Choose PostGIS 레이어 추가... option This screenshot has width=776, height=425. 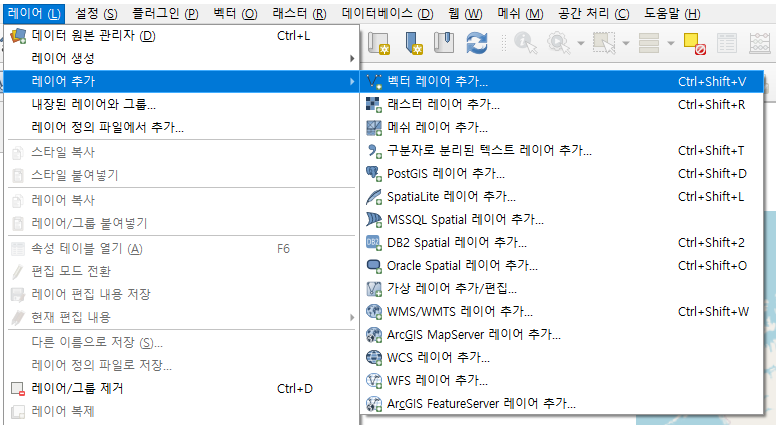[x=562, y=173]
